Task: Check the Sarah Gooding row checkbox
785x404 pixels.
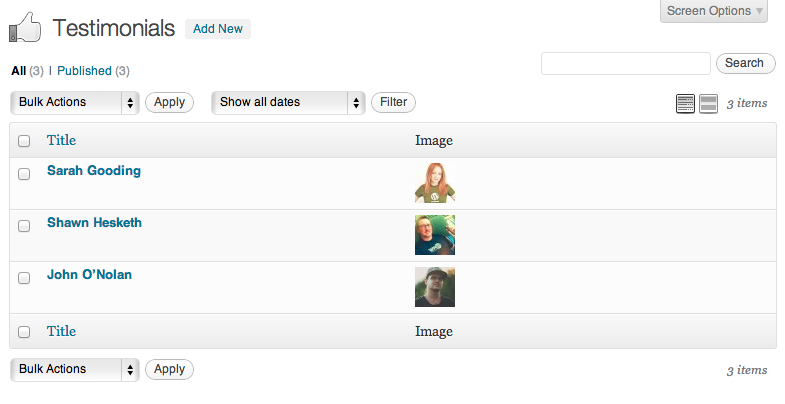Action: [24, 174]
